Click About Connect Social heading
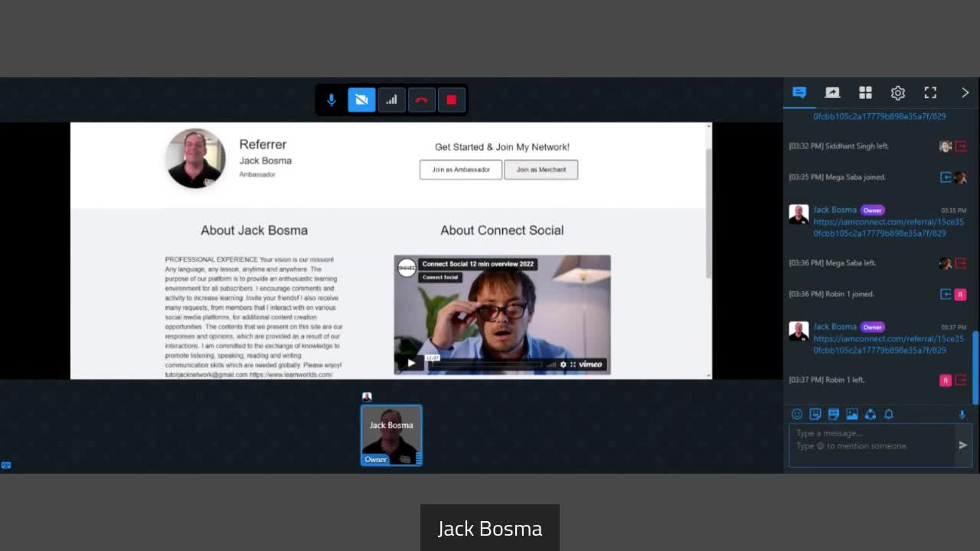Viewport: 980px width, 551px height. coord(501,230)
